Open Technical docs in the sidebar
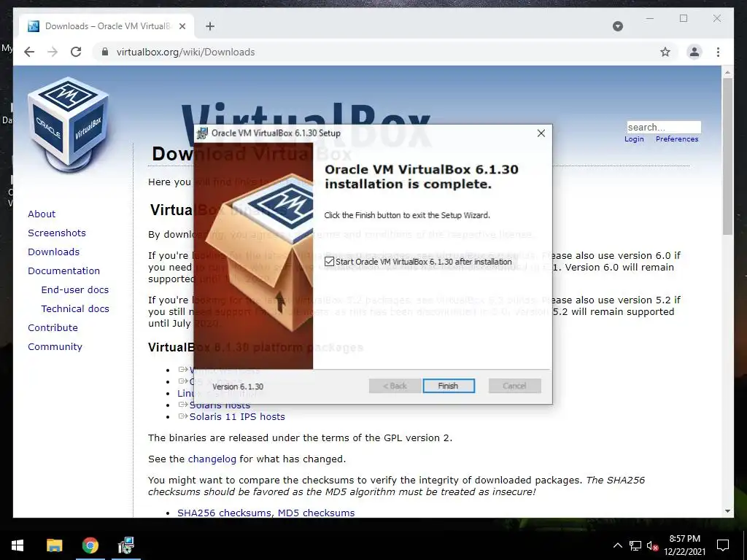Image resolution: width=747 pixels, height=560 pixels. [75, 309]
